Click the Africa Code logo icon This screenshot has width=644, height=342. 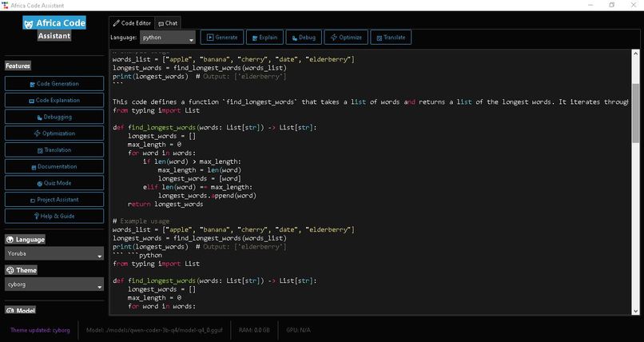pyautogui.click(x=28, y=24)
